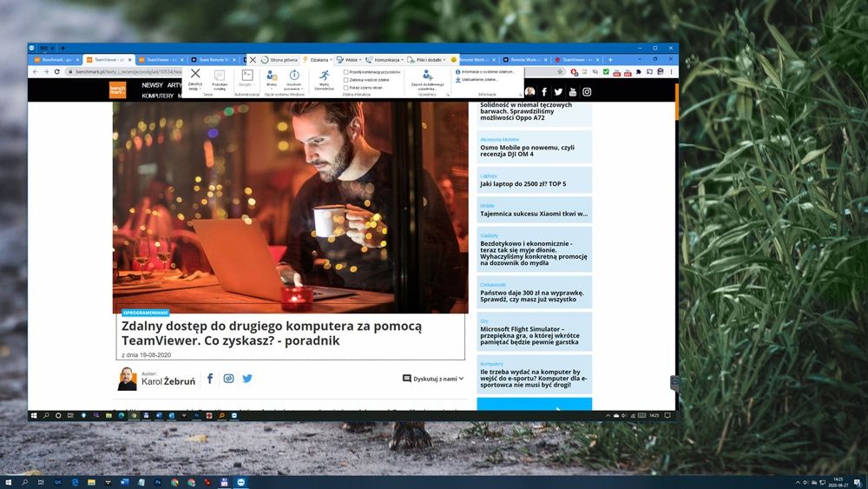This screenshot has height=489, width=868.
Task: Open Strona główna tab in TeamViewer toolbar
Action: (x=279, y=60)
